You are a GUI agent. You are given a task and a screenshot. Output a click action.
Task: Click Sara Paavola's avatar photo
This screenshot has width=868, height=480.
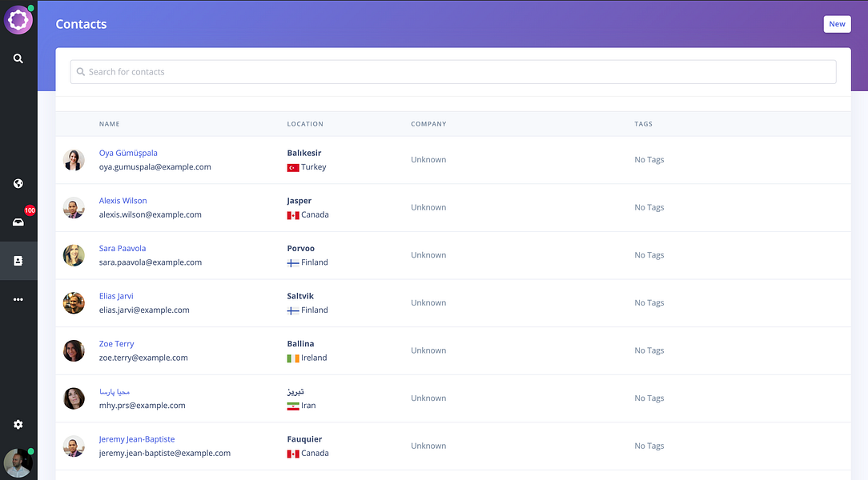point(74,255)
